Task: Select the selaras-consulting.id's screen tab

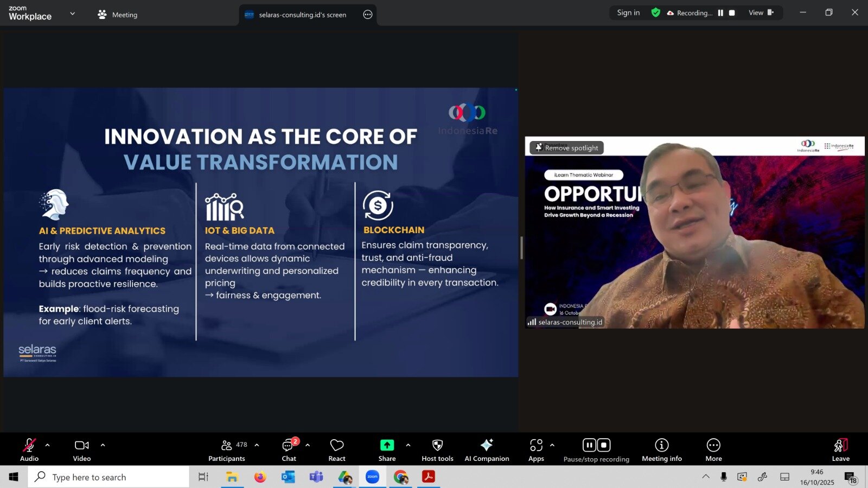Action: (302, 15)
